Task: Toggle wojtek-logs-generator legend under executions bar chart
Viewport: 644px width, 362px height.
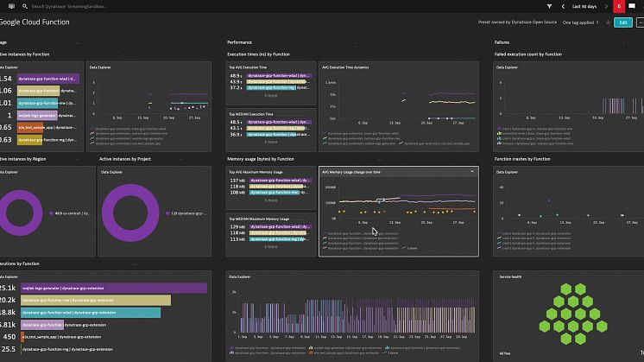Action: 345,347
